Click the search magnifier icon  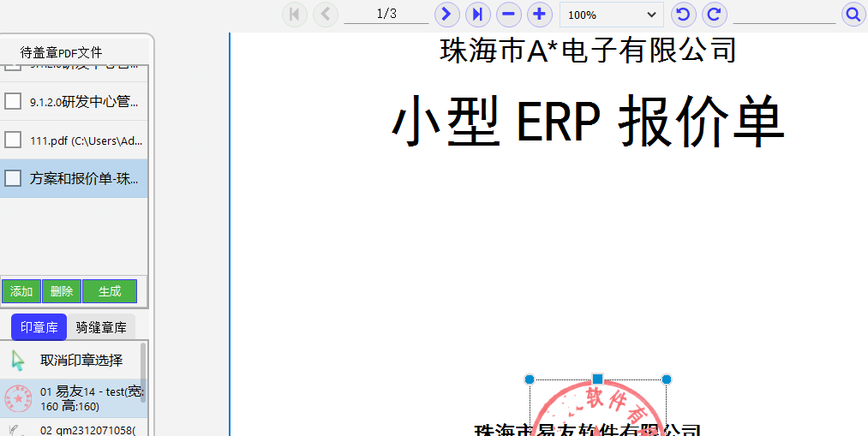853,15
